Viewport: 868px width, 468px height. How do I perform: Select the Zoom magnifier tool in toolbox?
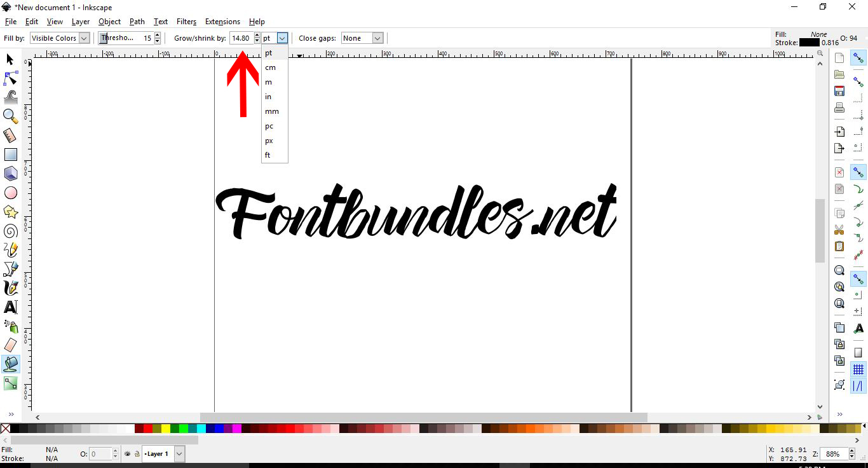(x=10, y=116)
